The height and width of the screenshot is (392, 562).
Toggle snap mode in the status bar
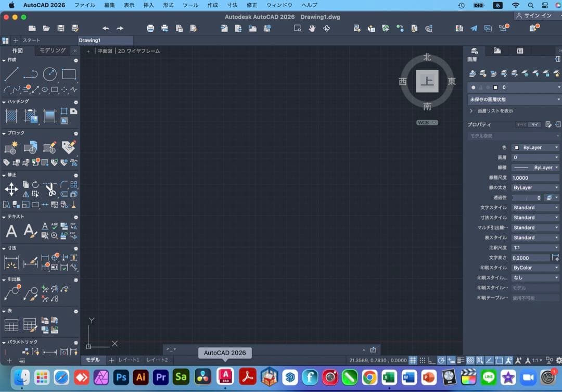pyautogui.click(x=423, y=359)
